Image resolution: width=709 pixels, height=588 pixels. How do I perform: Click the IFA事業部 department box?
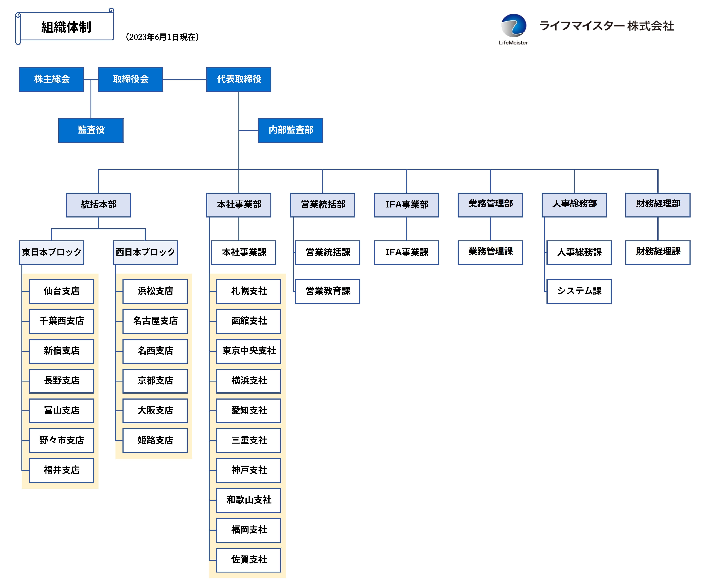coord(406,205)
